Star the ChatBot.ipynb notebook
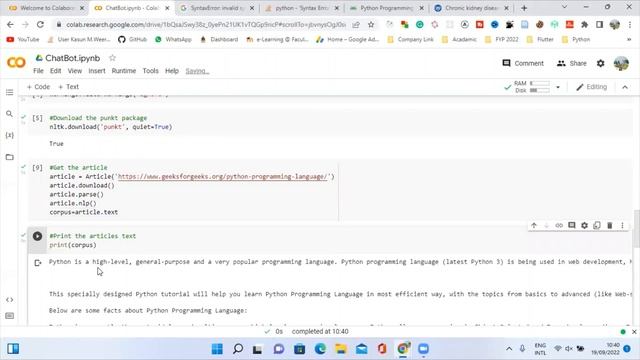This screenshot has width=640, height=360. coord(112,58)
